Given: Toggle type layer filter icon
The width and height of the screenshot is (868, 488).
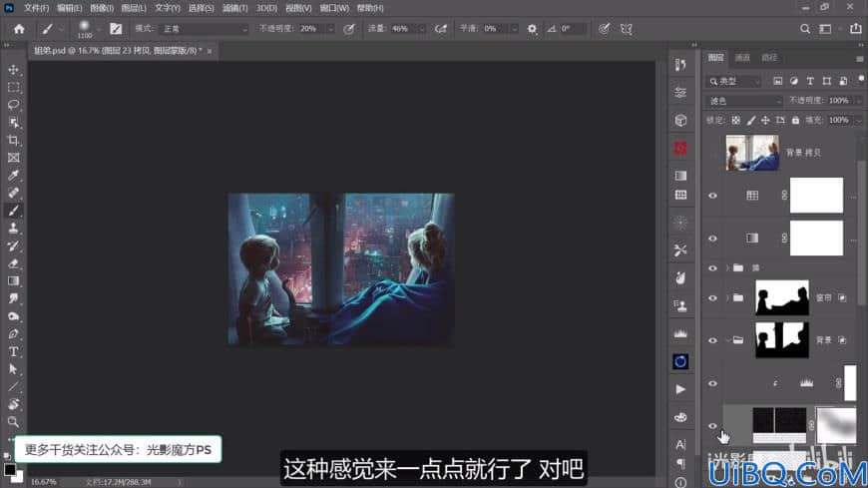Looking at the screenshot, I should click(x=810, y=81).
